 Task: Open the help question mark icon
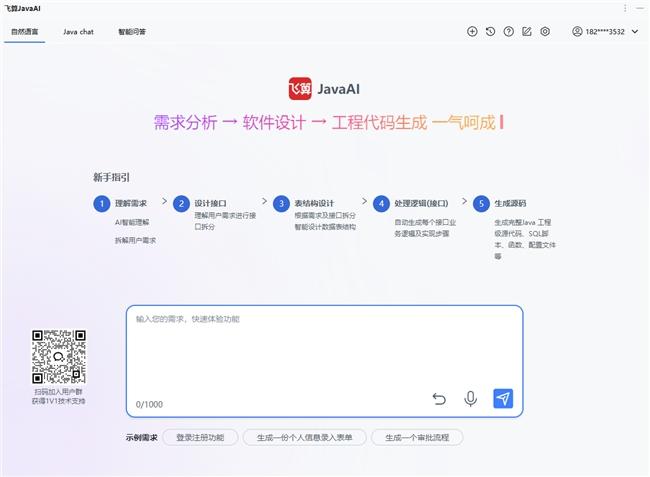[x=509, y=31]
